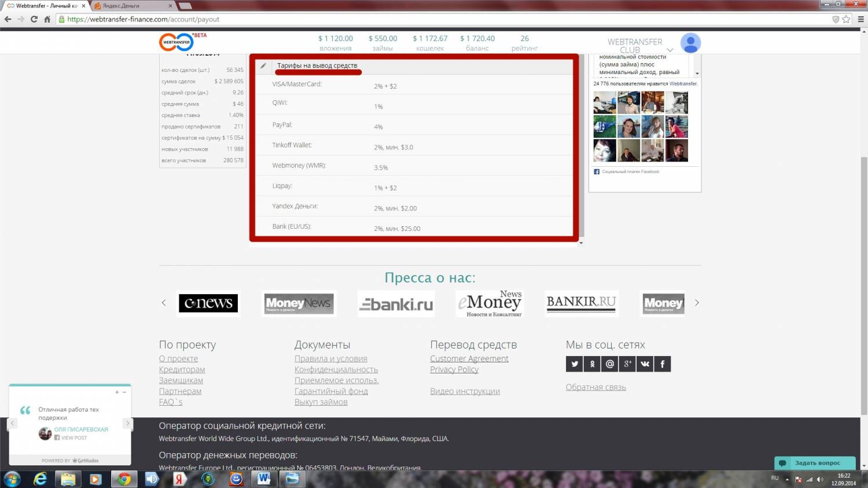
Task: Click the browser back arrow
Action: 8,19
